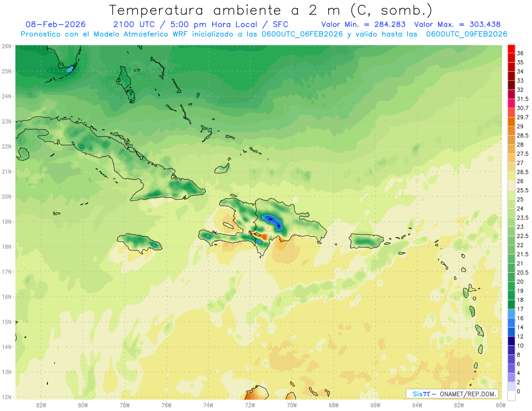
Task: Click the "66W" longitude label
Action: (x=375, y=405)
